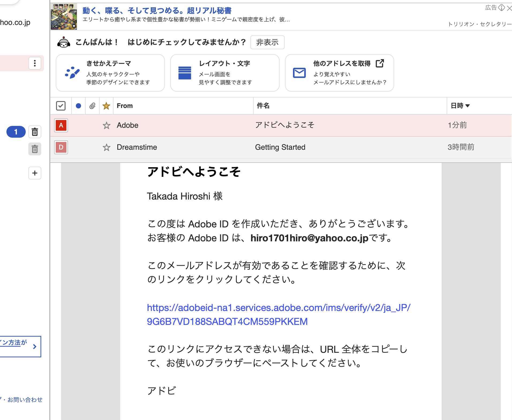Open the Adobe verification URL link

(278, 314)
